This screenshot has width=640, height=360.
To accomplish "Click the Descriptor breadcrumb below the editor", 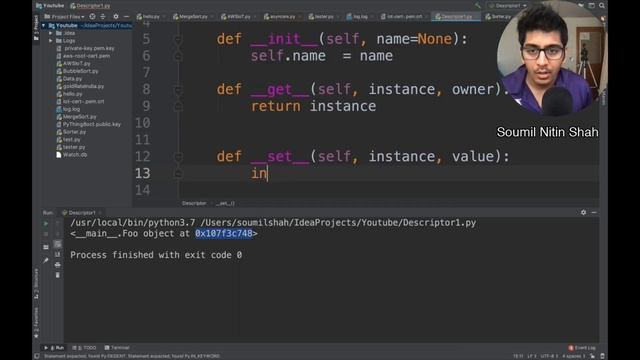I will [194, 203].
